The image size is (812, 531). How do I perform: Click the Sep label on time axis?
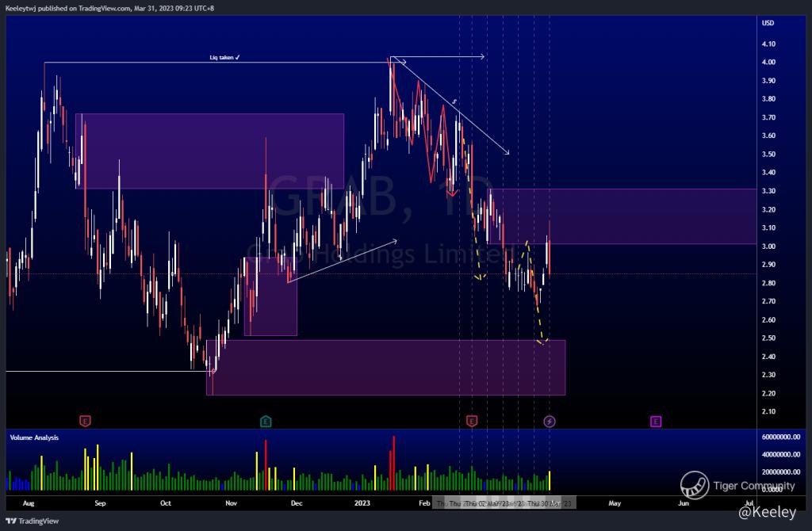pyautogui.click(x=100, y=503)
